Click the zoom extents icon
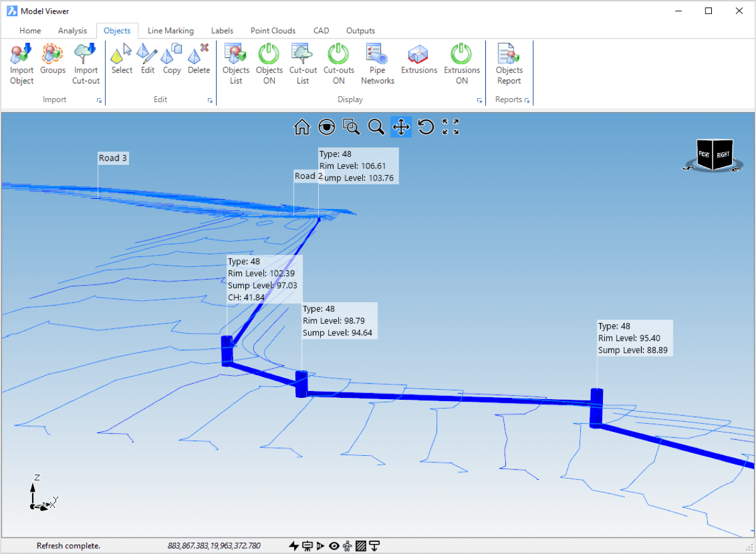The image size is (756, 554). tap(450, 127)
